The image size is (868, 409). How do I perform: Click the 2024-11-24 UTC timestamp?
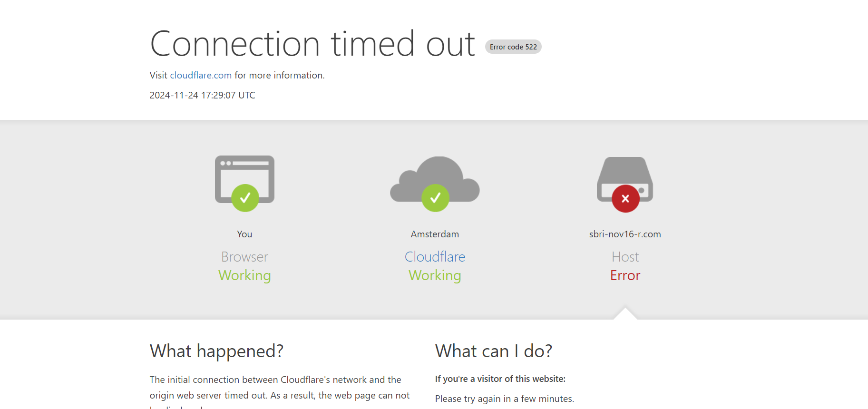tap(202, 95)
